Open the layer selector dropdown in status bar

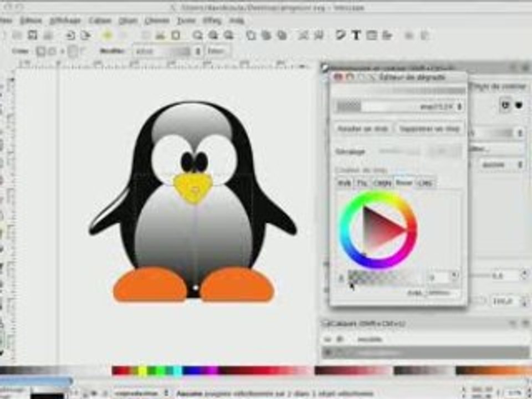141,393
